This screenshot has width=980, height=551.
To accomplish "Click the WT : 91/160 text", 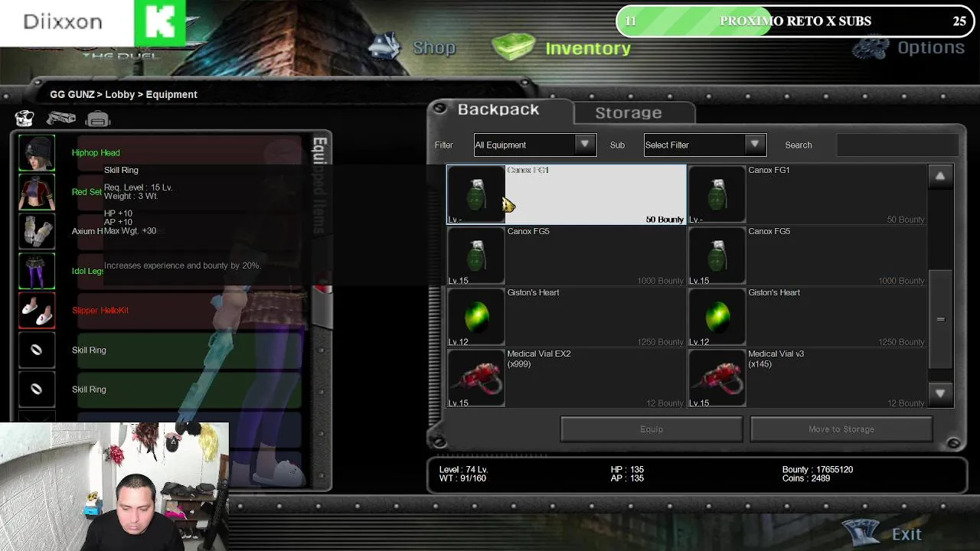I will [462, 478].
